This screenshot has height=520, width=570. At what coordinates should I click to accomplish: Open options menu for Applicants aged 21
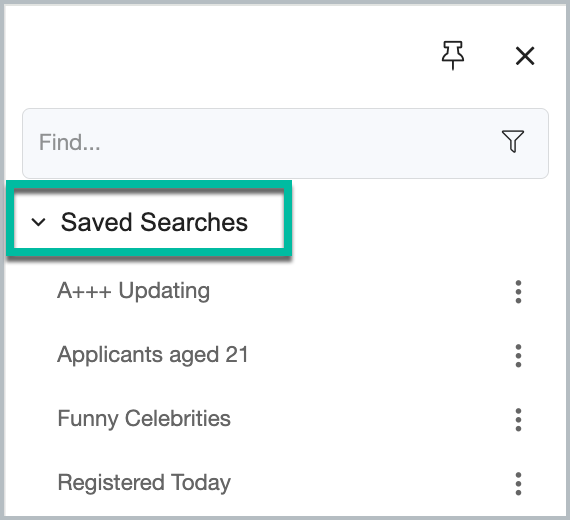tap(518, 356)
